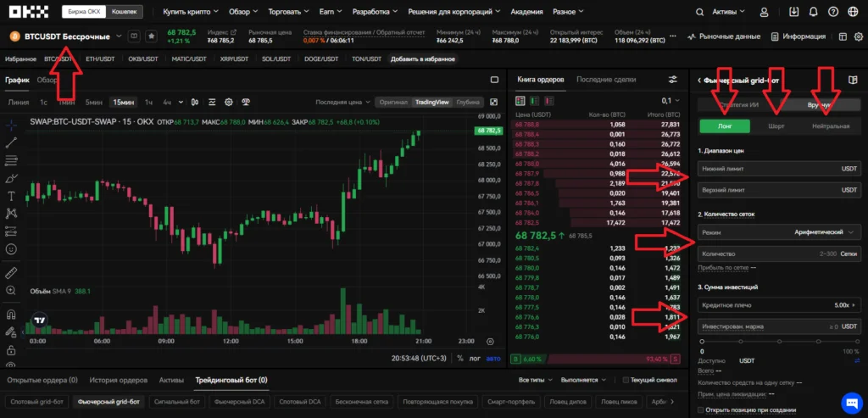Image resolution: width=868 pixels, height=418 pixels.
Task: Tick the 'Текущий символ' checkbox
Action: click(x=626, y=380)
